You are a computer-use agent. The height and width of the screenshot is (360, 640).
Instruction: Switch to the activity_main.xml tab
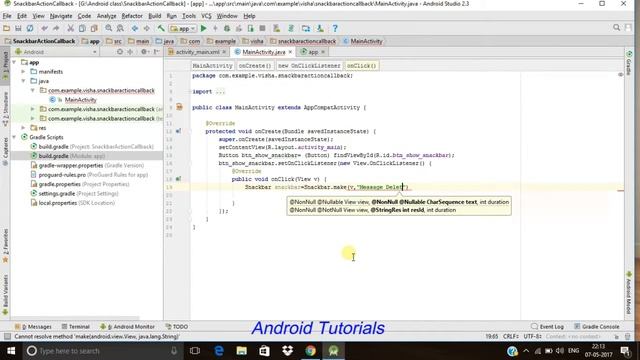[197, 52]
